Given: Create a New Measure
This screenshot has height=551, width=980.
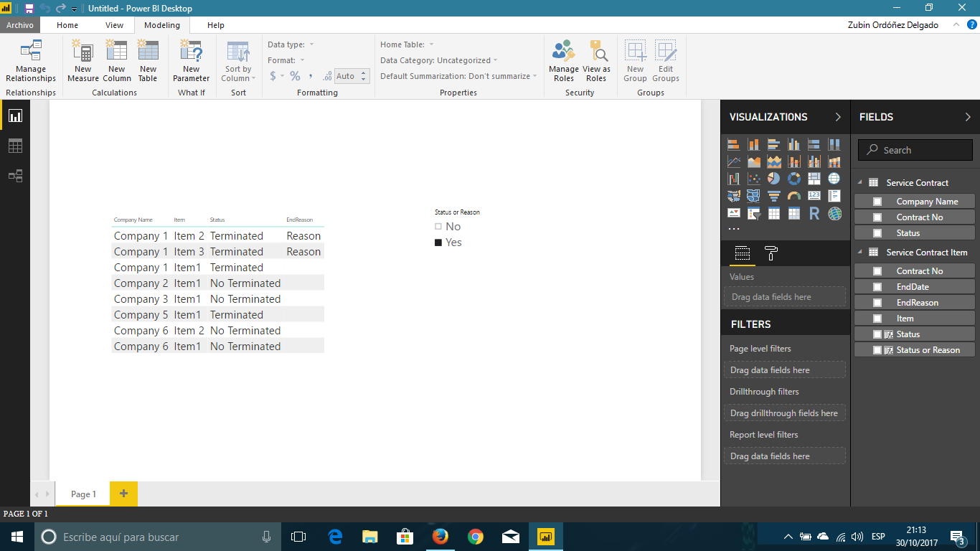Looking at the screenshot, I should [83, 62].
